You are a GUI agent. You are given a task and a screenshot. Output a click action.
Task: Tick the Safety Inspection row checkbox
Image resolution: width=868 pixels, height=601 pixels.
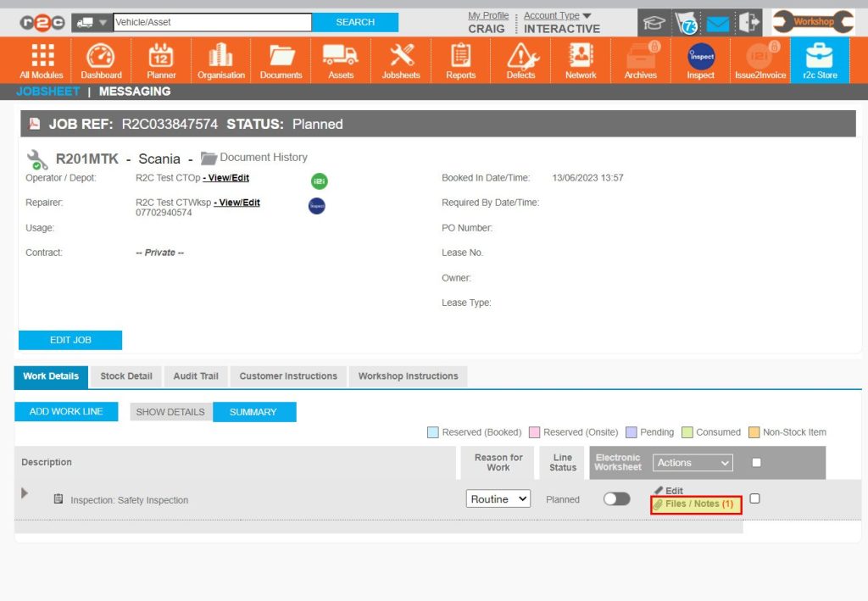755,498
